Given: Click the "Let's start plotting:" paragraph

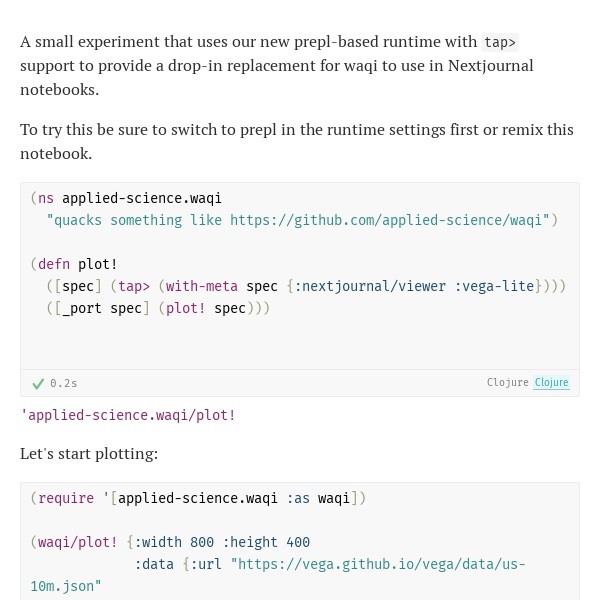Looking at the screenshot, I should [x=89, y=454].
